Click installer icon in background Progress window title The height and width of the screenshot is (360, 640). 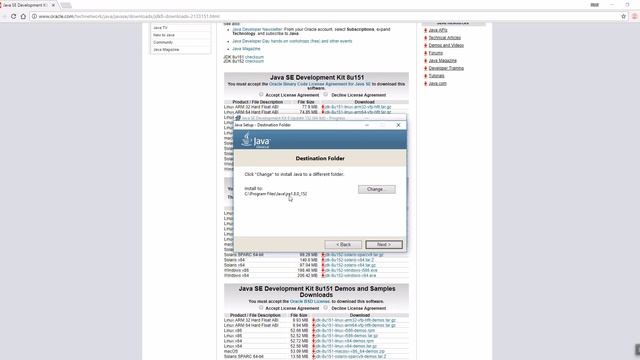tap(238, 118)
